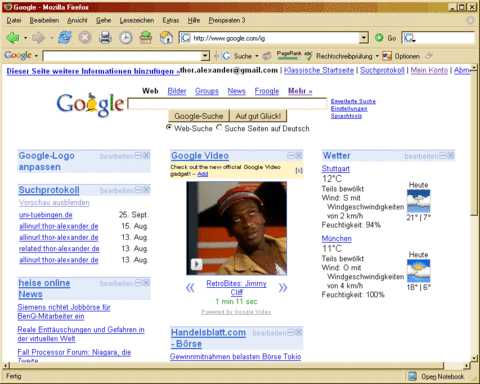Viewport: 480px width, 384px height.
Task: Open the Optionen button in the Google toolbar
Action: tap(401, 56)
